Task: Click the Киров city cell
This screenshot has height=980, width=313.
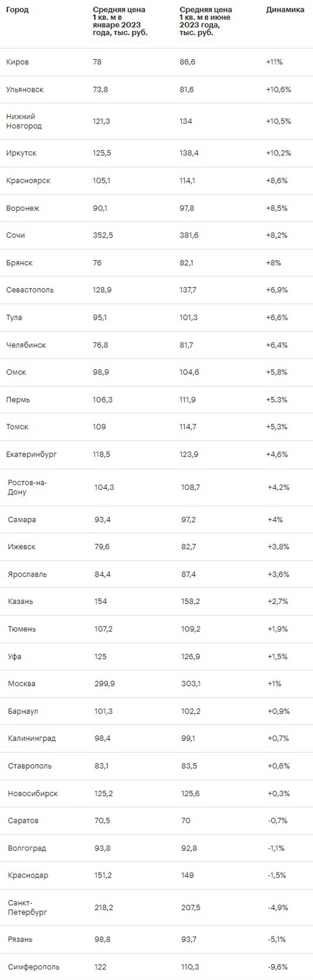Action: (x=18, y=62)
